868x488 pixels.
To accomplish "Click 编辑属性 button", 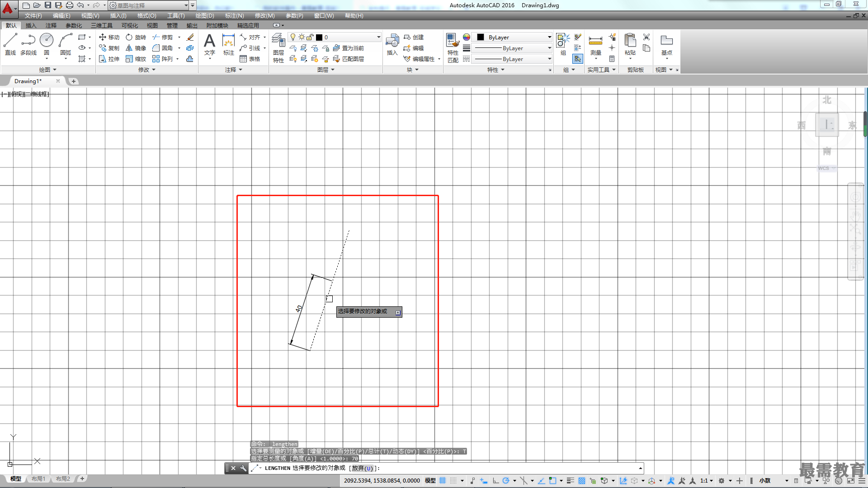I will point(419,59).
